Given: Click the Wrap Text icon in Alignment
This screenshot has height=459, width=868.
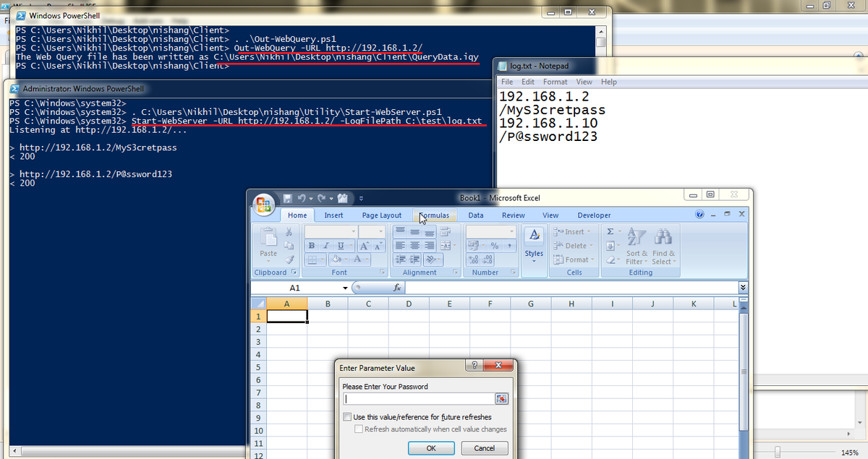Looking at the screenshot, I should 446,232.
